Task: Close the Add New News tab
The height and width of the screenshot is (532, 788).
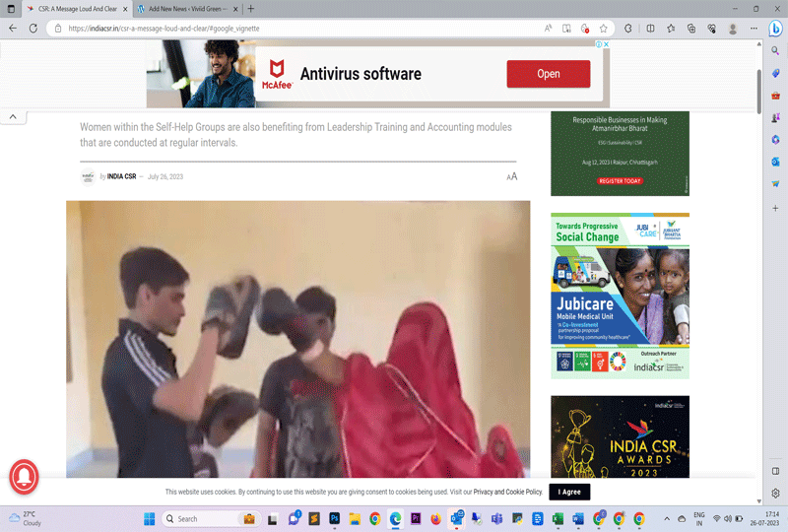Action: (x=235, y=9)
